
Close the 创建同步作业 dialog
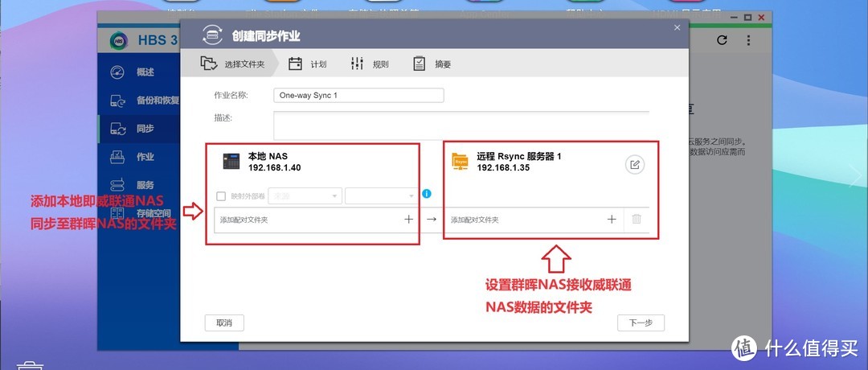677,27
